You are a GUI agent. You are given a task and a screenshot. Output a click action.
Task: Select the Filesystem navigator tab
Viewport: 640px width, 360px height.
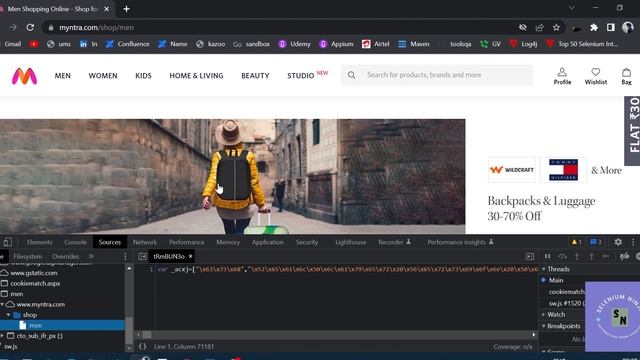[x=28, y=256]
